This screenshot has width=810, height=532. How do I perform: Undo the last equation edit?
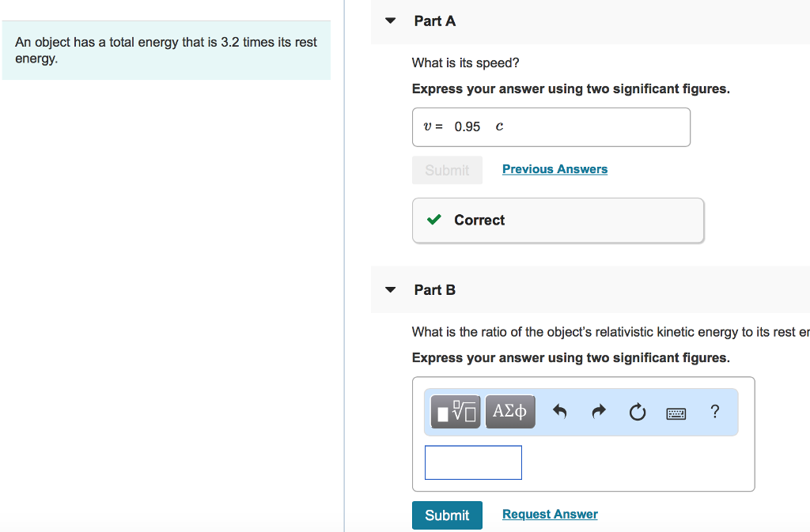pyautogui.click(x=560, y=411)
